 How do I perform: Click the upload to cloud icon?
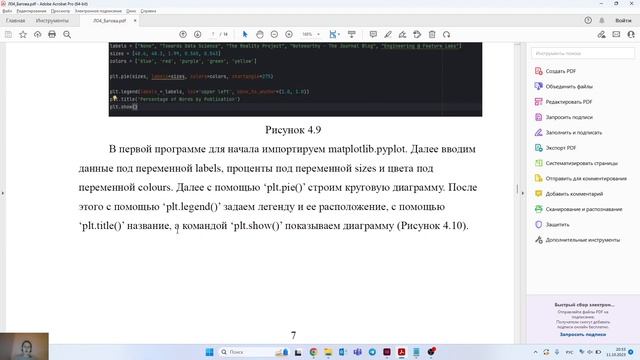click(38, 35)
